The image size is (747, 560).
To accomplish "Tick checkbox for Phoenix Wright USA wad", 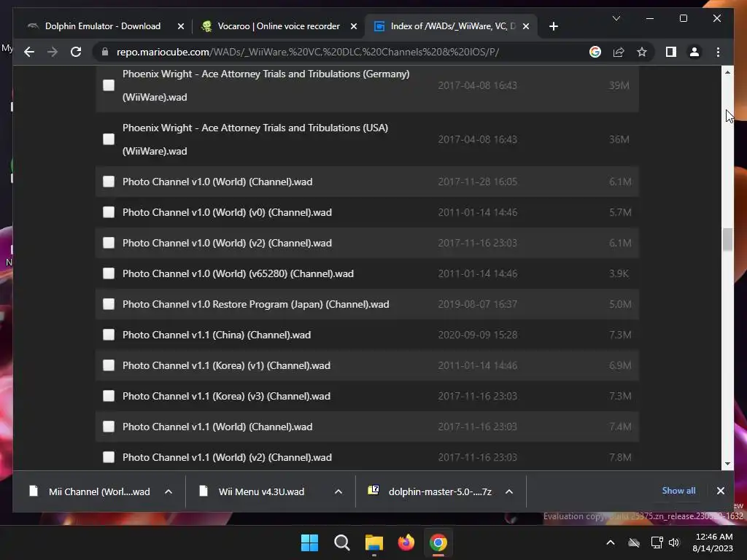I will [109, 139].
